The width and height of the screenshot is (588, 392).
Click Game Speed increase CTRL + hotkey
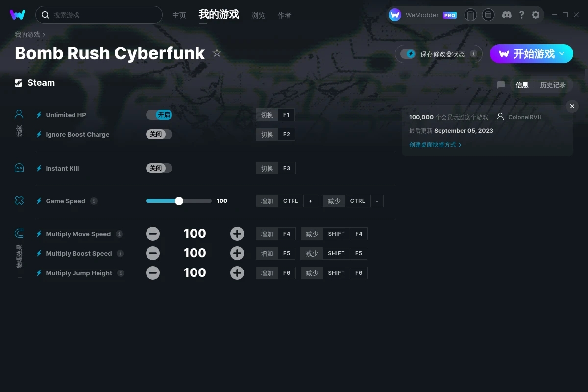[287, 201]
